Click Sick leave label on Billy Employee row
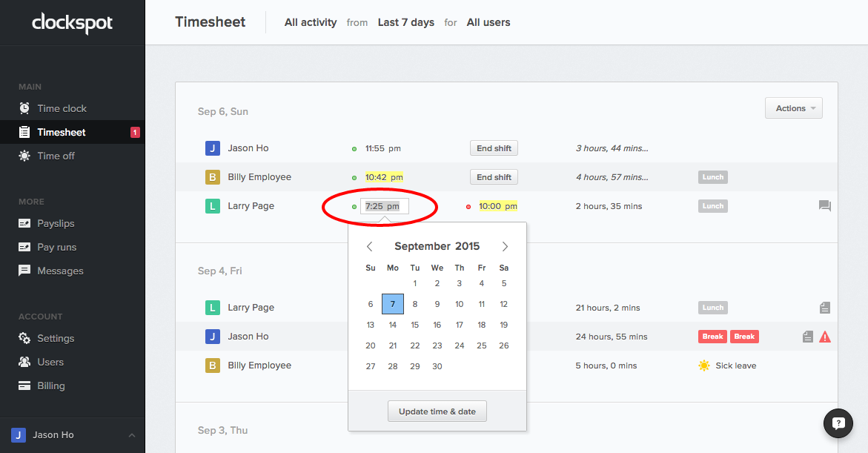 pos(736,366)
